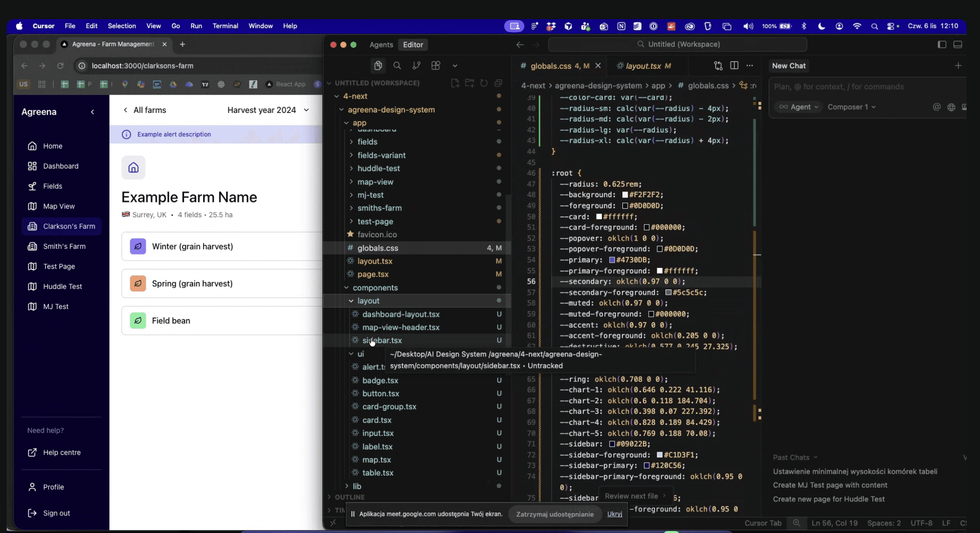Refresh the workspace explorer

pyautogui.click(x=484, y=83)
